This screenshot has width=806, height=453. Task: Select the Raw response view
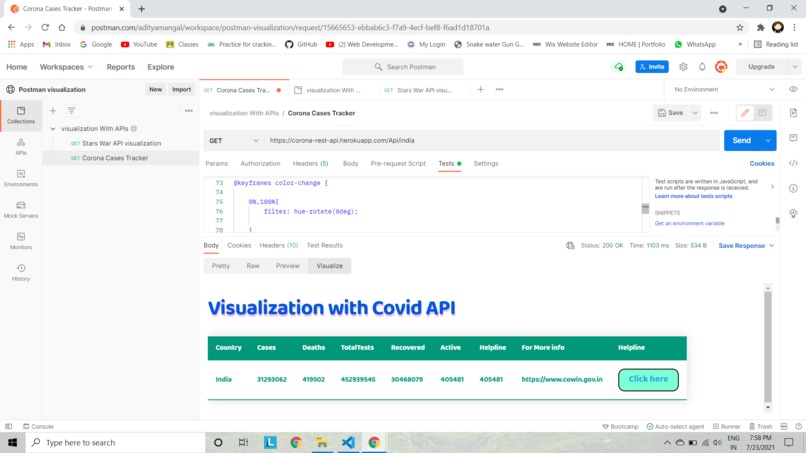[x=252, y=266]
